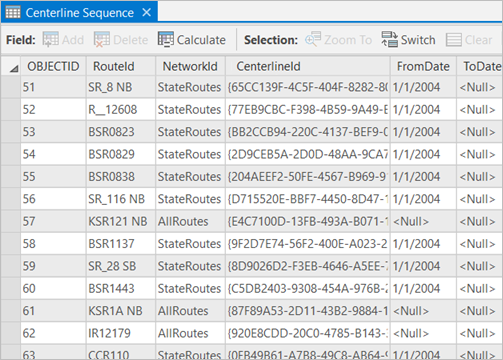Close the Centerline Sequence tab
The width and height of the screenshot is (503, 360).
[146, 13]
